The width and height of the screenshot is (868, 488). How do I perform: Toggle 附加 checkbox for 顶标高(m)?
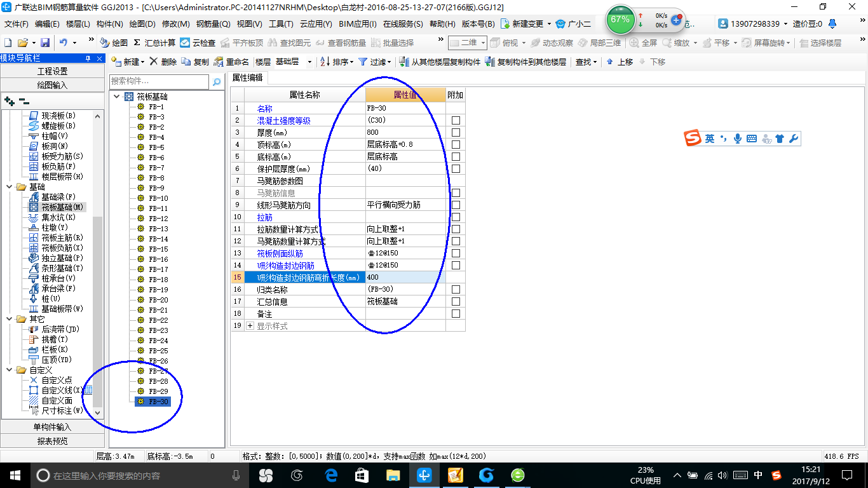(456, 145)
